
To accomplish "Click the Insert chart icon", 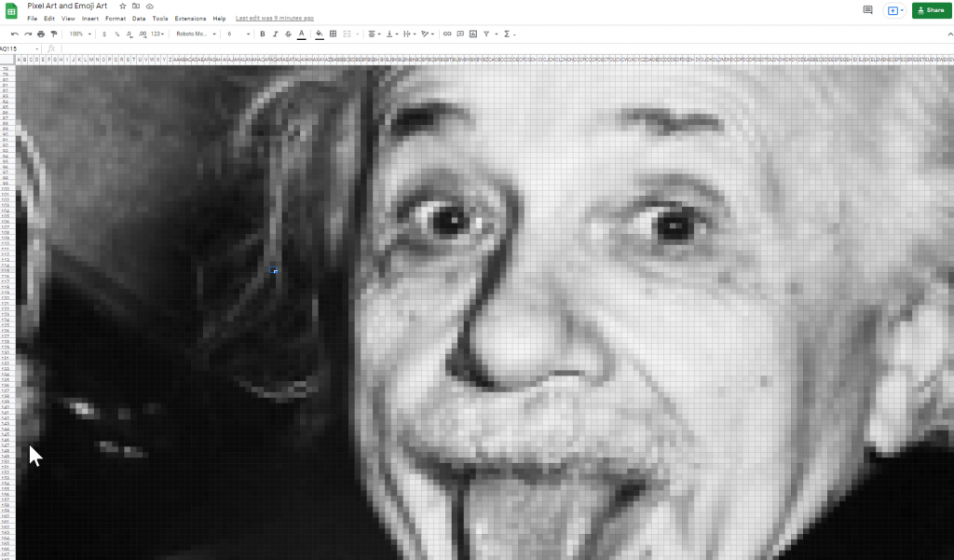I will point(473,34).
